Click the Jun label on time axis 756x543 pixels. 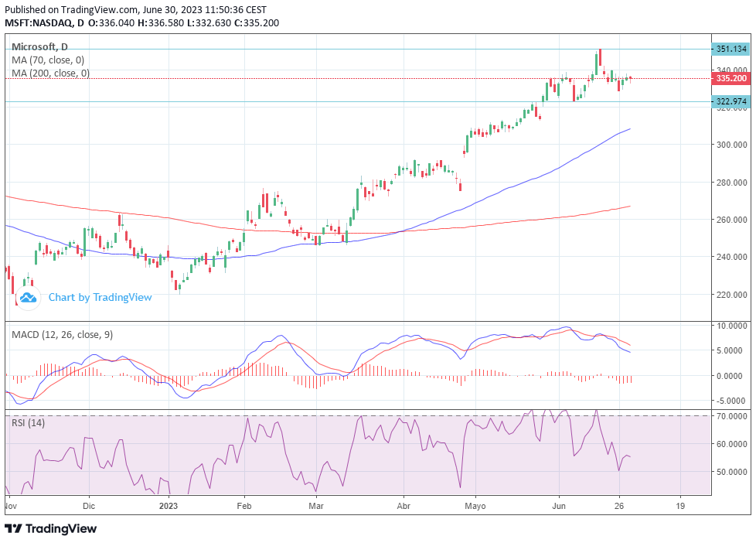(559, 506)
